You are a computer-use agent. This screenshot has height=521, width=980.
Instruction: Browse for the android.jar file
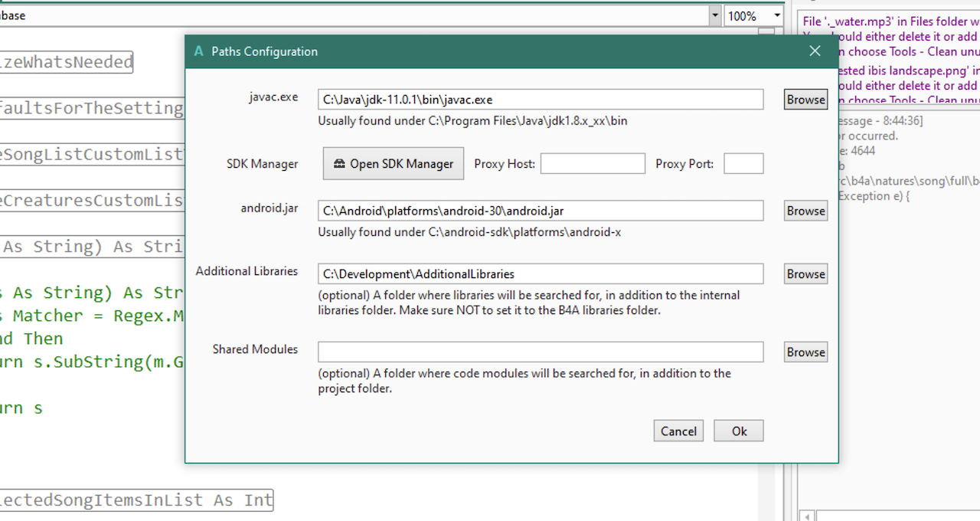pyautogui.click(x=805, y=211)
